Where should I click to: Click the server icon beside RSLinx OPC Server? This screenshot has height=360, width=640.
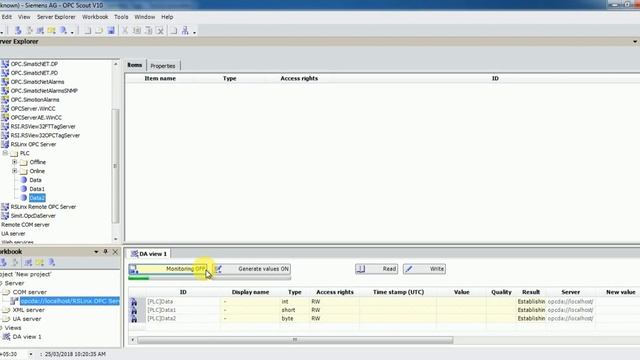click(5, 144)
